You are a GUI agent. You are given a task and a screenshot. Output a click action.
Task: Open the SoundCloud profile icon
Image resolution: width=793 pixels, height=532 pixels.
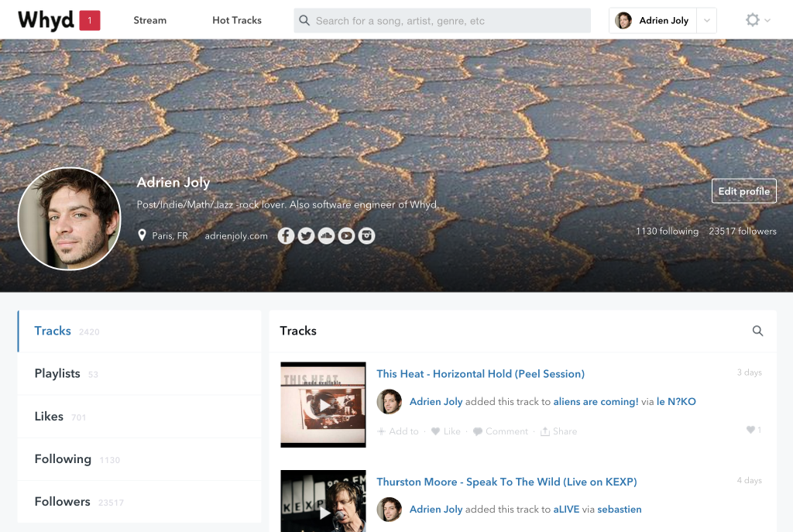point(326,235)
